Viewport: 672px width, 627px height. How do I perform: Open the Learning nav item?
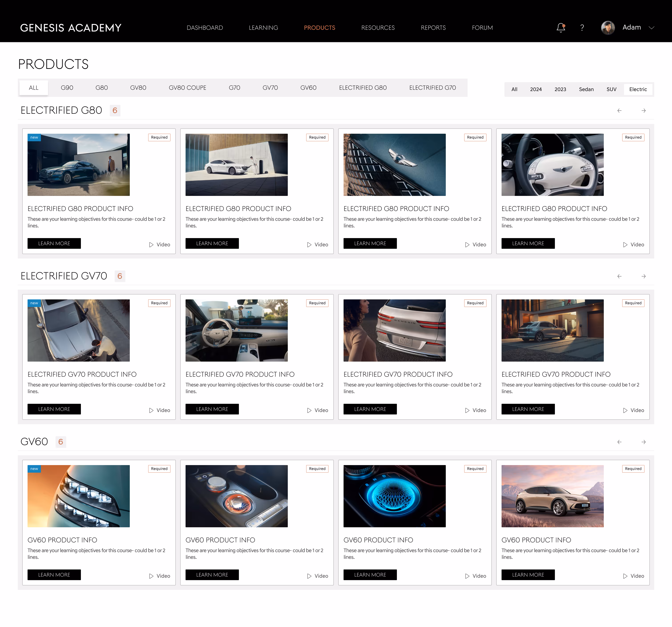263,28
